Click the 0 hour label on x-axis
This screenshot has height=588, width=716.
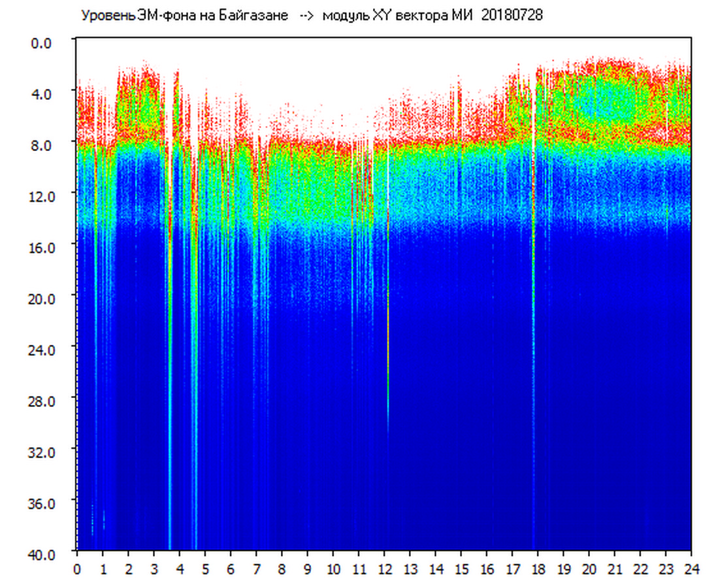point(77,569)
